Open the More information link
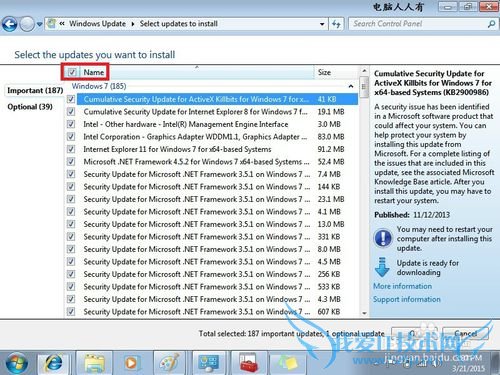The image size is (500, 375). click(x=402, y=286)
